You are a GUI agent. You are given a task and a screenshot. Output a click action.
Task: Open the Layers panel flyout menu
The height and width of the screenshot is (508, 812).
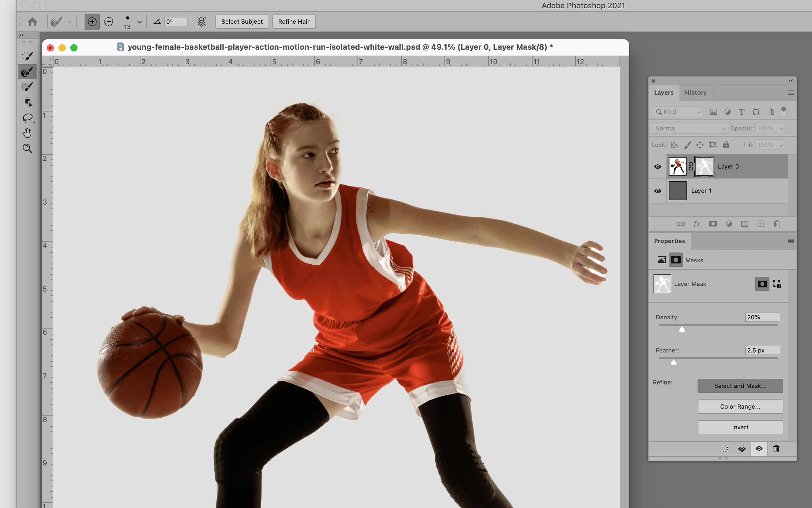pos(790,92)
